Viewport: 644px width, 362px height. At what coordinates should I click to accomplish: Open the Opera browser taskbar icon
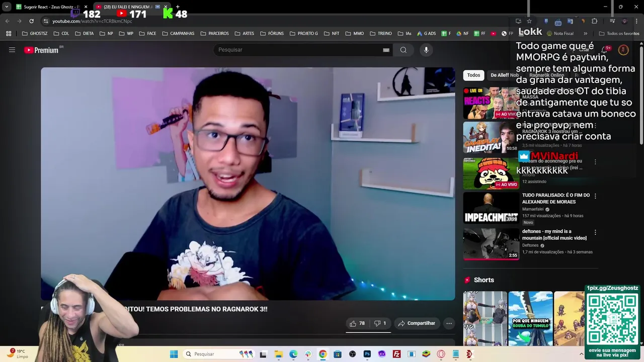click(x=441, y=354)
